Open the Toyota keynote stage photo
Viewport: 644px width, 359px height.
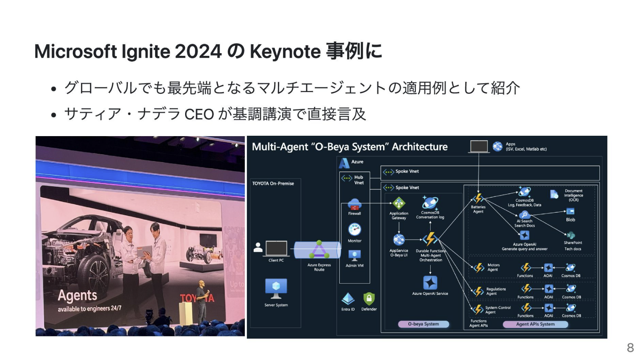(140, 236)
